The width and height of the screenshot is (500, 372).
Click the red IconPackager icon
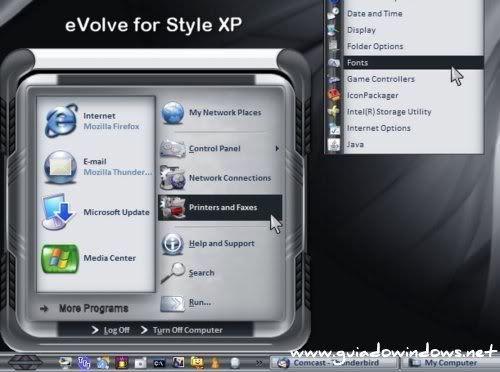(x=334, y=95)
